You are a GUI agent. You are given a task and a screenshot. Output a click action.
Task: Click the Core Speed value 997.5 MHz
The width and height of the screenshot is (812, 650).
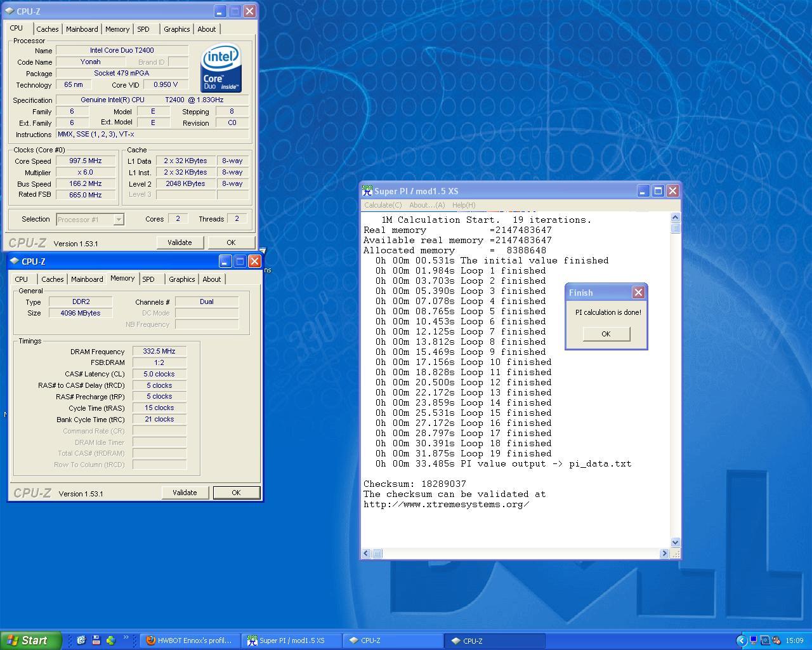tap(86, 161)
